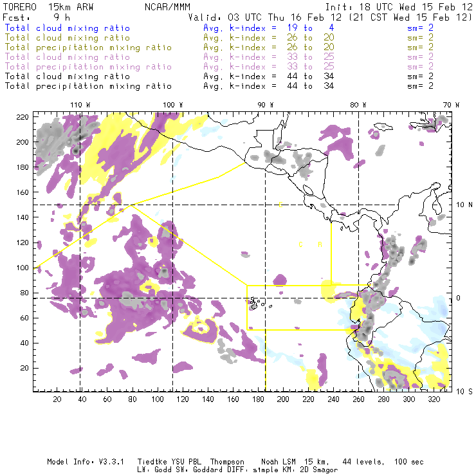Click the blue 'sm= 2' smoothing value
This screenshot has height=476, width=476.
click(420, 28)
